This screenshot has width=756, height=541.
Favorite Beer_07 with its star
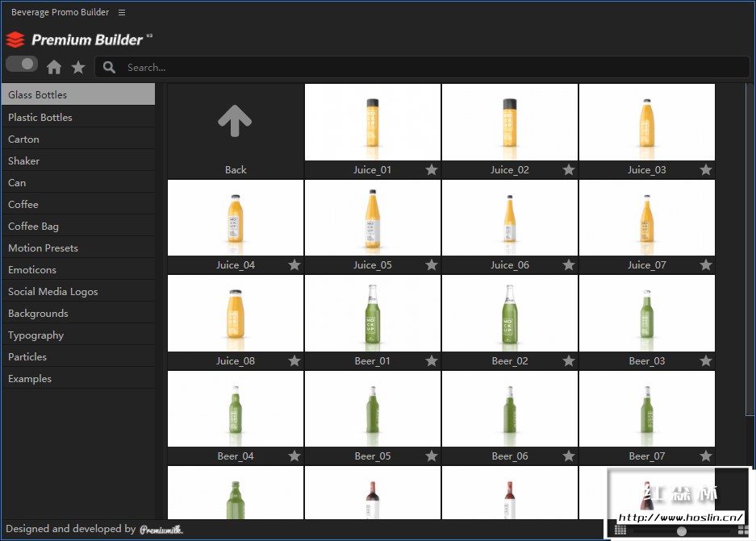click(x=706, y=456)
